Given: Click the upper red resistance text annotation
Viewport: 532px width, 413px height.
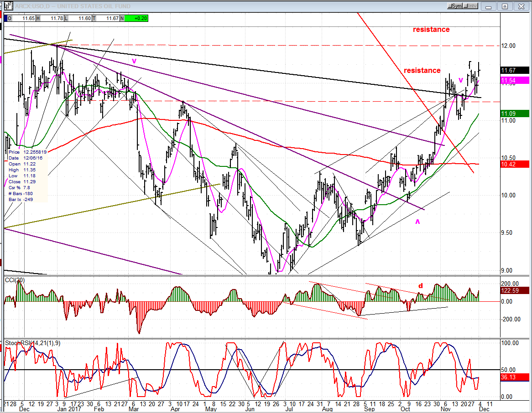Looking at the screenshot, I should [431, 30].
